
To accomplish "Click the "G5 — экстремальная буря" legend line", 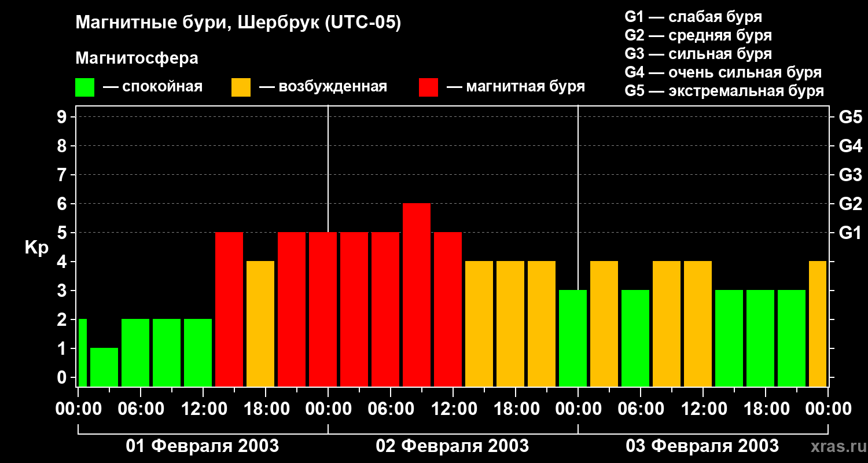I will [x=724, y=91].
